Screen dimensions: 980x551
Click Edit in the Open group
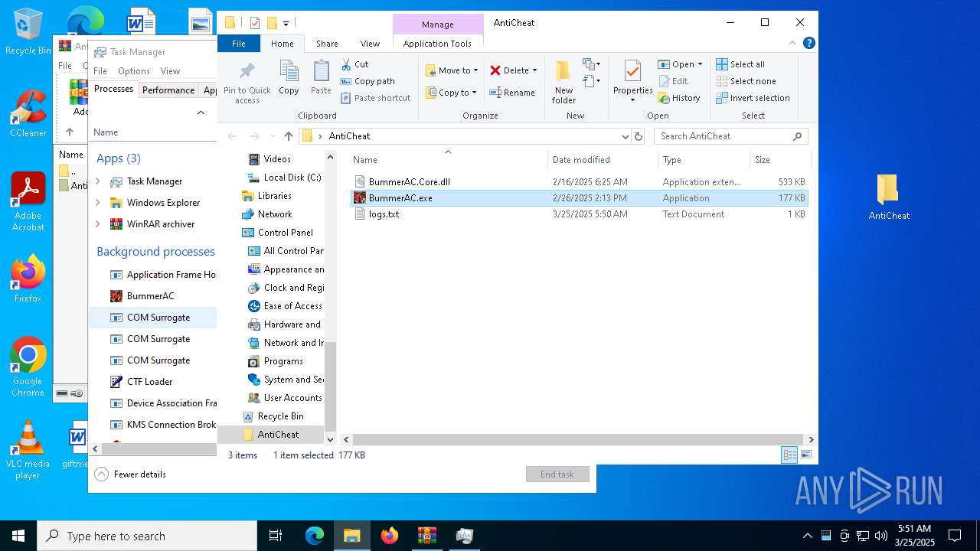[x=673, y=81]
